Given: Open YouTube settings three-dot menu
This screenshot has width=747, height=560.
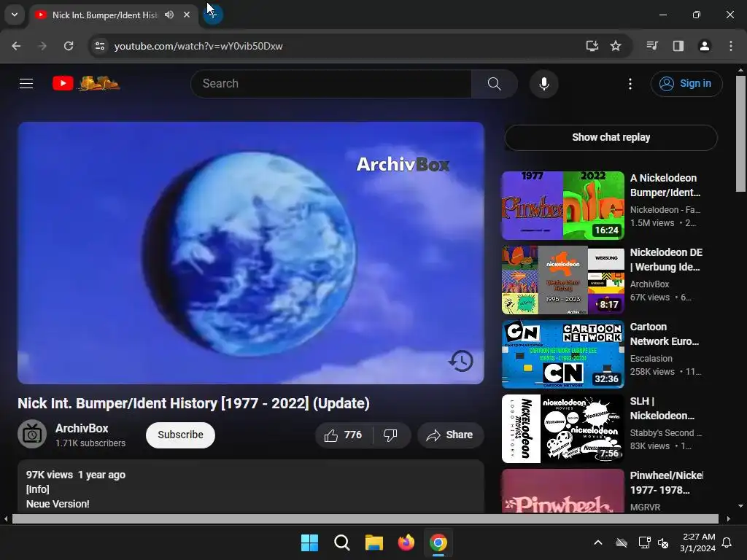Looking at the screenshot, I should point(630,84).
